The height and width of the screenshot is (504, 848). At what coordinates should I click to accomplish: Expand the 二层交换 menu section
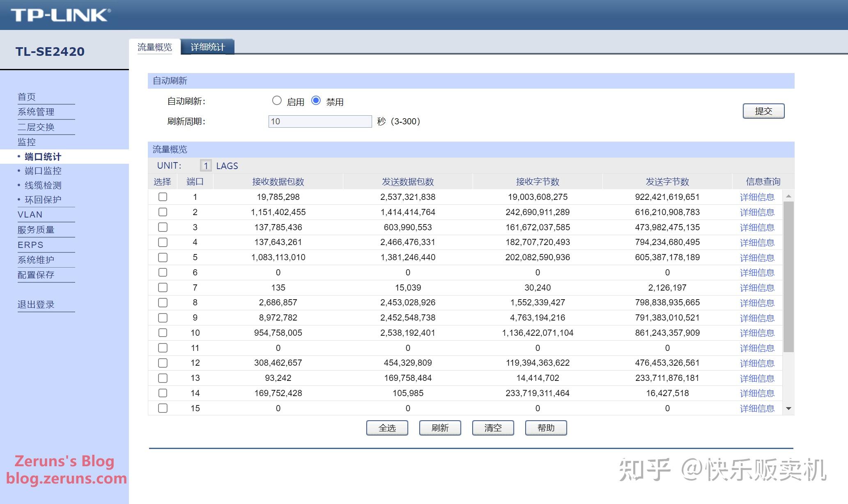point(36,127)
